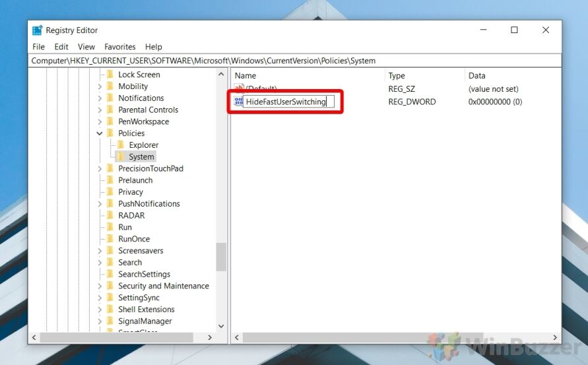Click the HideFastUserSwitching name edit box
This screenshot has width=588, height=365.
(288, 102)
